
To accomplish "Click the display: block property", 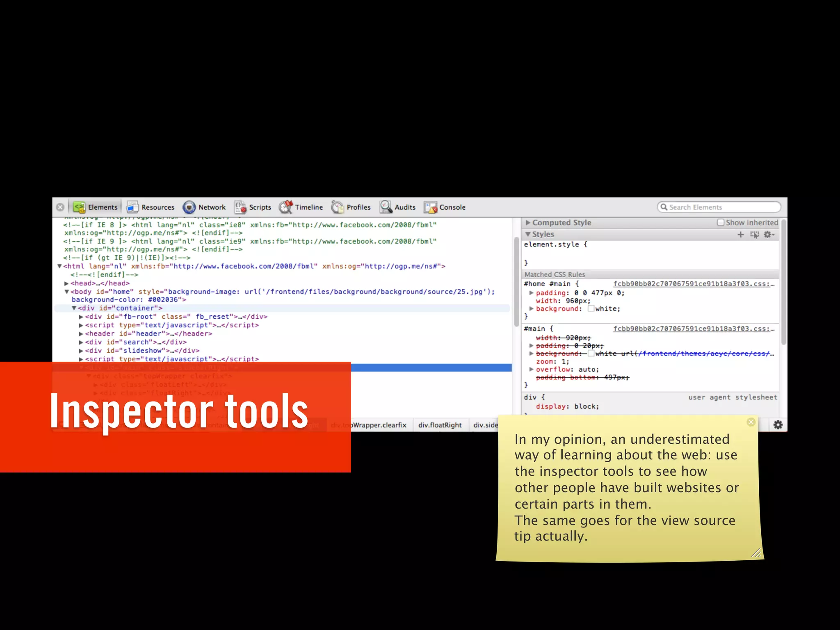I will pos(567,406).
